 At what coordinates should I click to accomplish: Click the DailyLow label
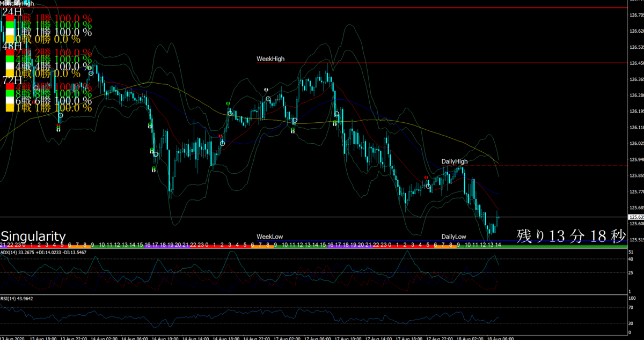coord(454,236)
